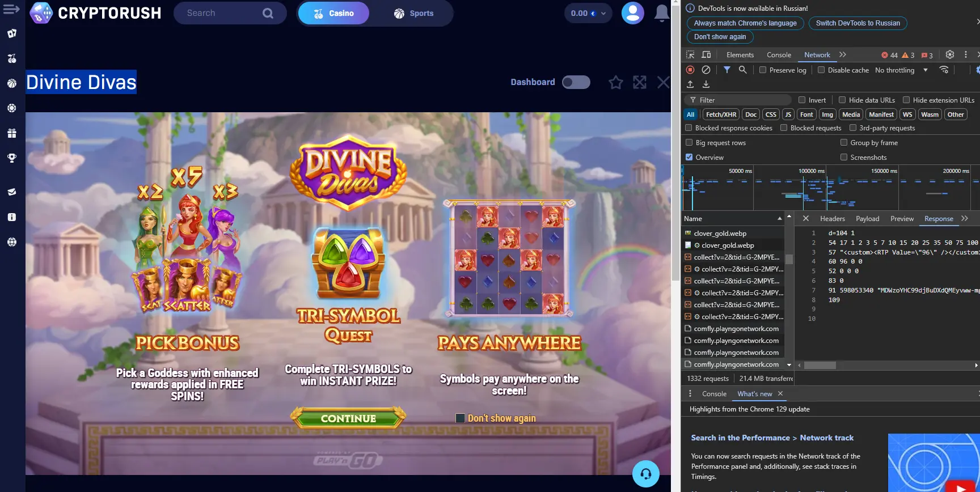Open network search magnifier in DevTools
The height and width of the screenshot is (492, 980).
pos(742,70)
